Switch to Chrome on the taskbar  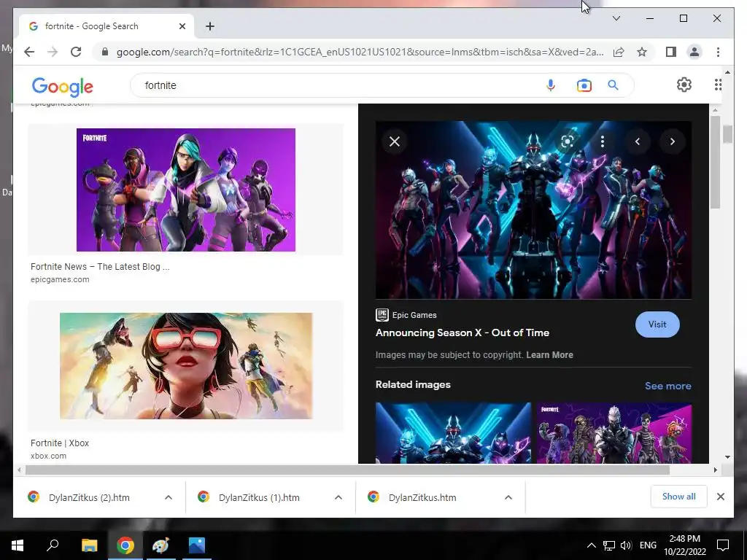[125, 545]
